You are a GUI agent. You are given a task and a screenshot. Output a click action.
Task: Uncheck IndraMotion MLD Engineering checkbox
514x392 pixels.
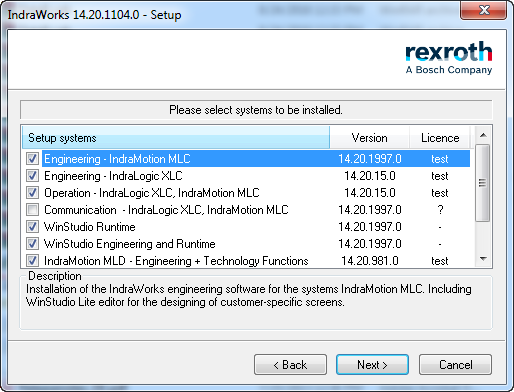coord(32,261)
